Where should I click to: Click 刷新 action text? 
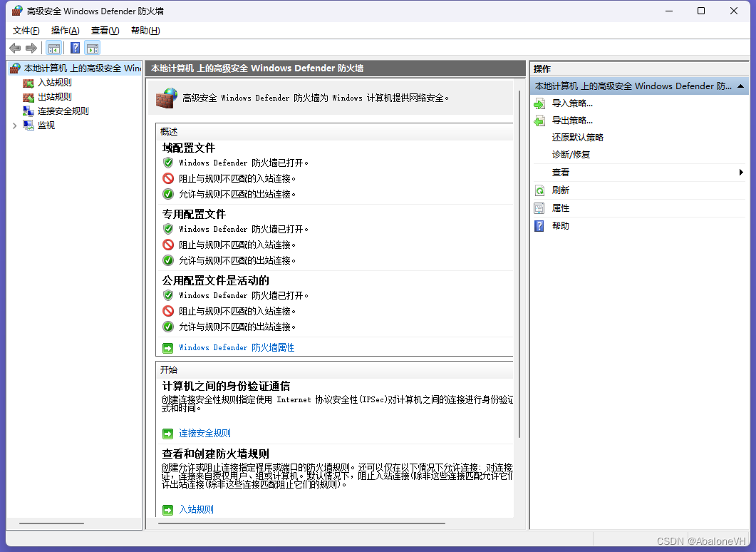(x=561, y=190)
